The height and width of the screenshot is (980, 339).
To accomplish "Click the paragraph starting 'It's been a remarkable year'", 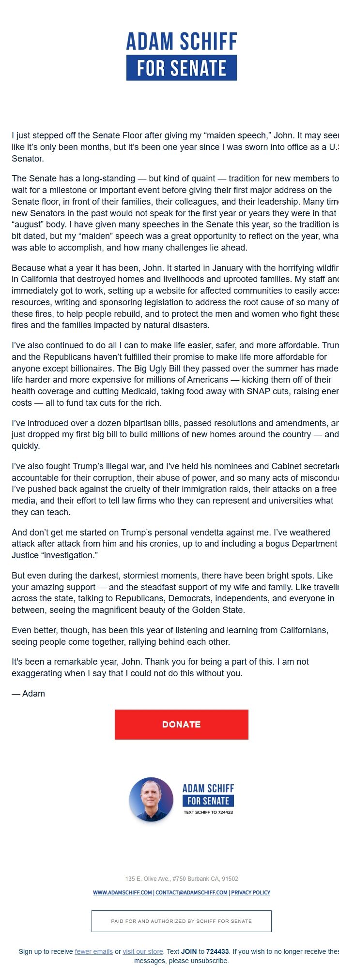I will 160,668.
